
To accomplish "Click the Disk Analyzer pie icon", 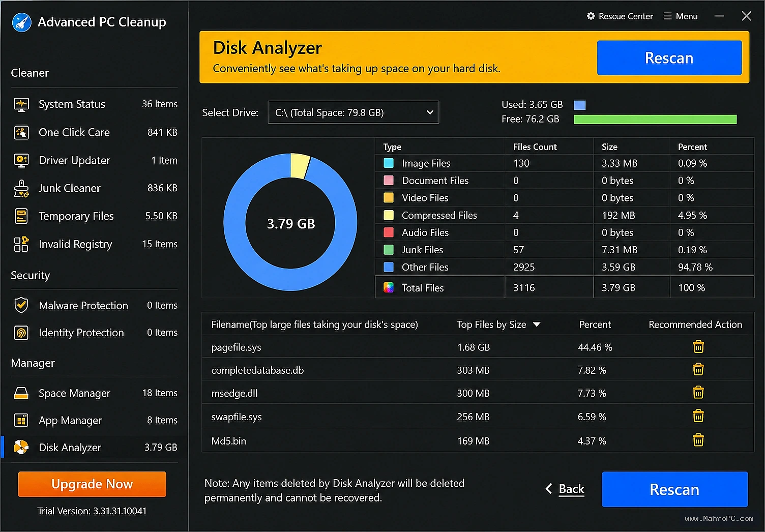I will 21,447.
